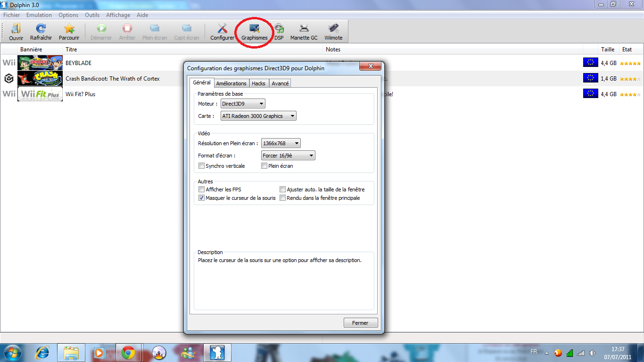Click the Wii platform icon beside BEYBLADE
The image size is (644, 362).
[9, 63]
